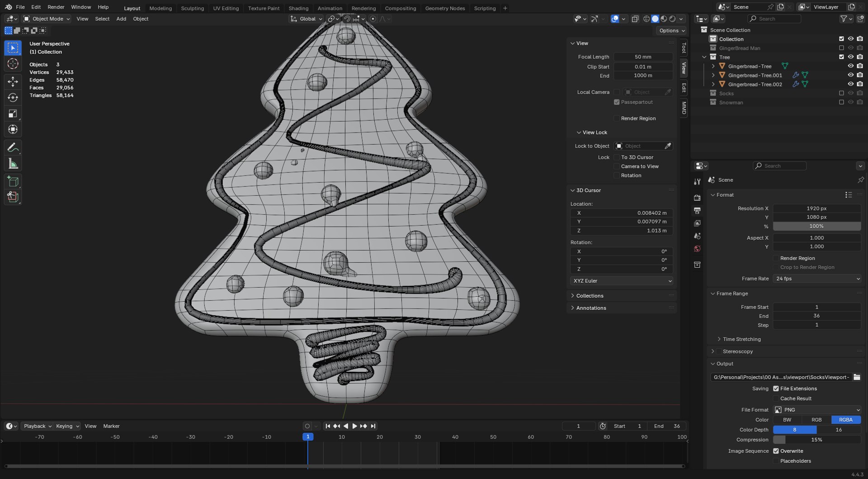Click the Options button in the viewport

(671, 31)
